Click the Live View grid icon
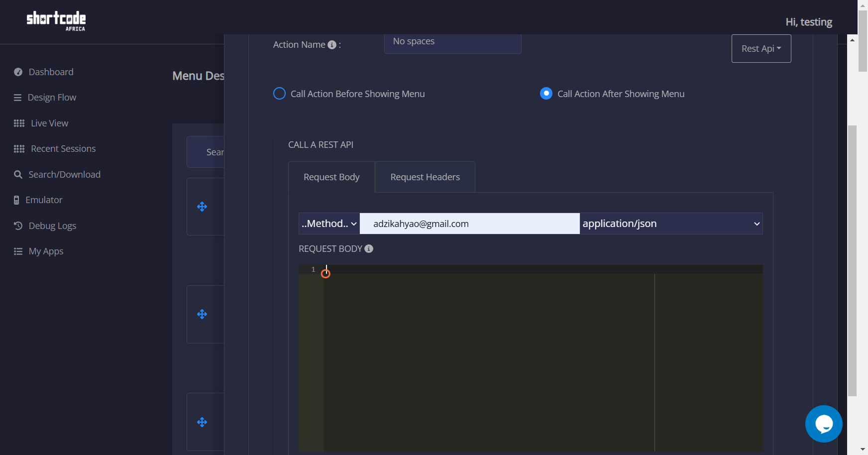The height and width of the screenshot is (455, 868). point(19,123)
